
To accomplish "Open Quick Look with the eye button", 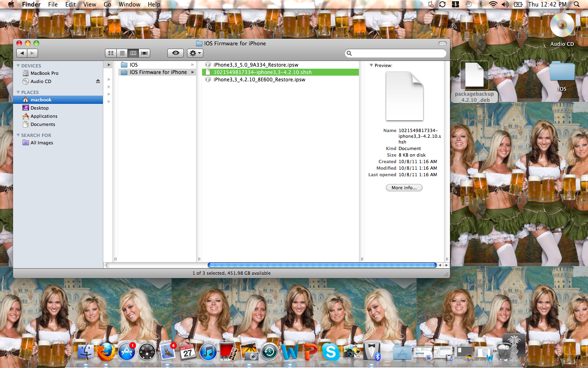I will click(176, 53).
